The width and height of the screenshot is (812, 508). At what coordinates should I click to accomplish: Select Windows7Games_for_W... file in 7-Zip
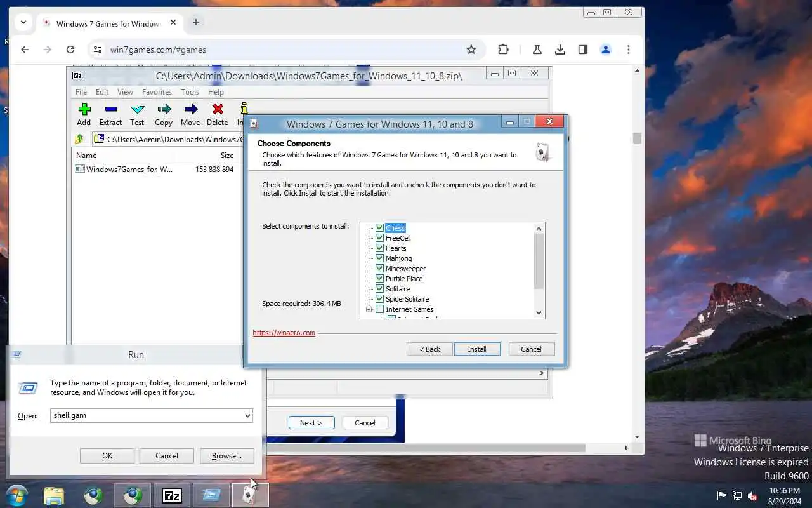click(129, 170)
